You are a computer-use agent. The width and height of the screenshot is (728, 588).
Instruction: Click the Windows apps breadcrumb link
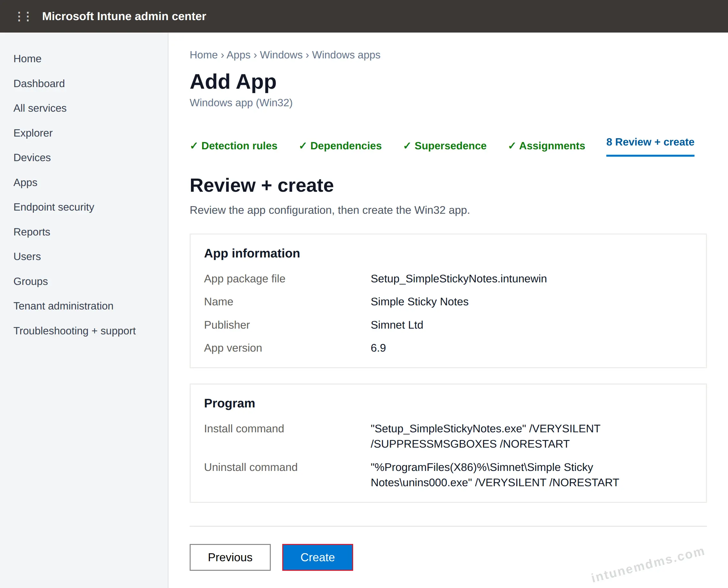[346, 55]
